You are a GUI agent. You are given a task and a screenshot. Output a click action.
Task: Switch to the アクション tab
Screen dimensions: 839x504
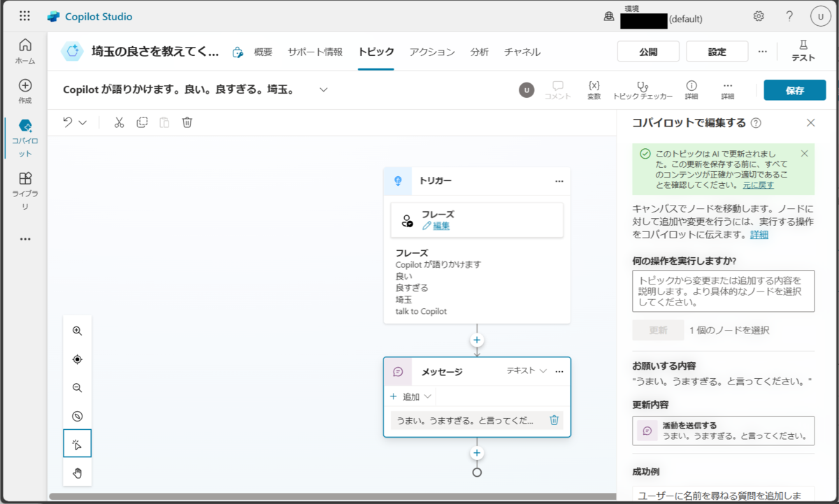tap(432, 52)
